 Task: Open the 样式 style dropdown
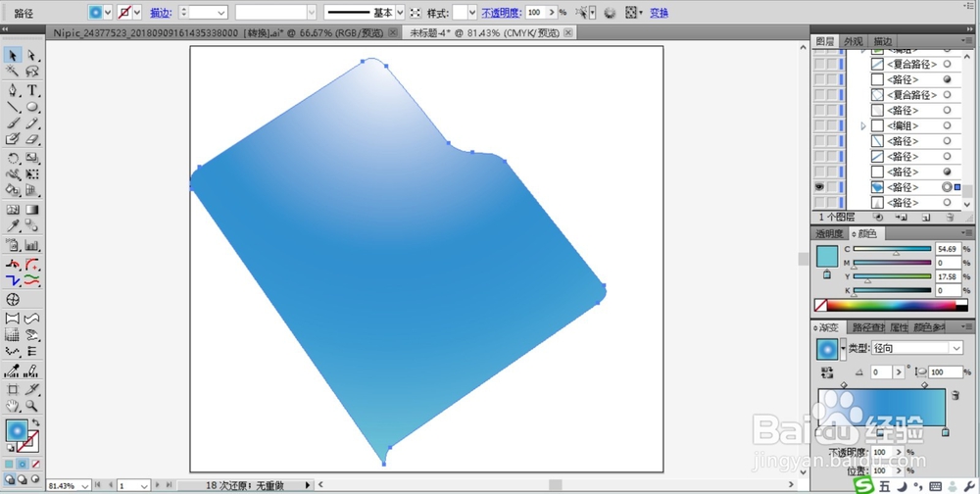(472, 13)
